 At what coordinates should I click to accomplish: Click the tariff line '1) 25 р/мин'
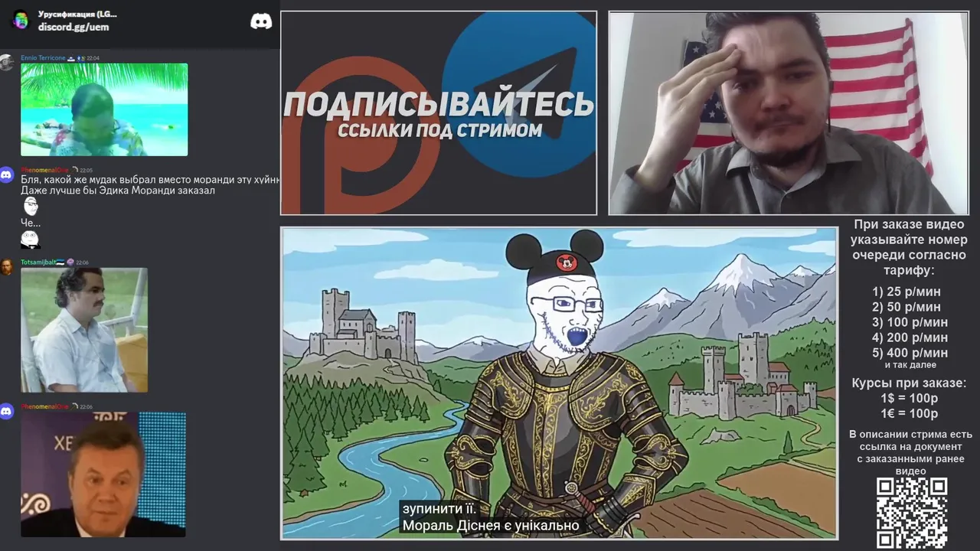[906, 292]
